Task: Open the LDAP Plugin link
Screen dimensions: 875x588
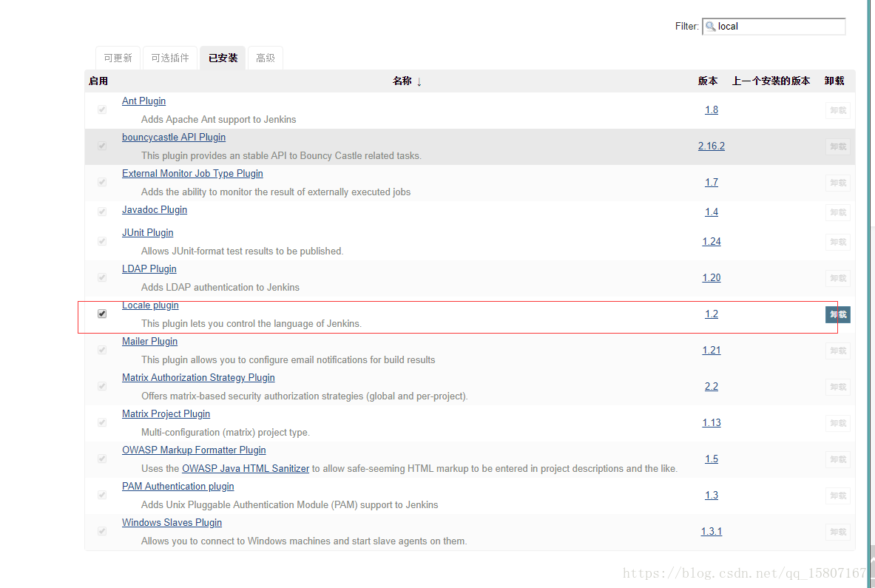Action: (x=149, y=269)
